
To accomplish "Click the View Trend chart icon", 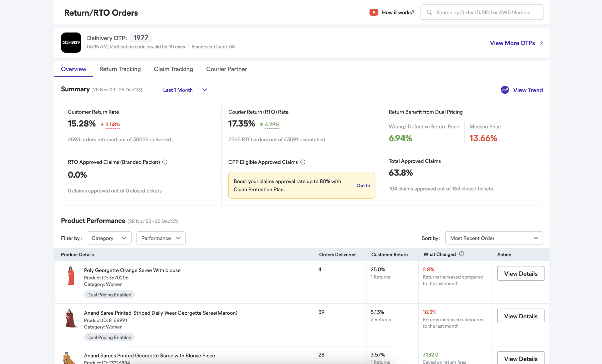I will click(505, 90).
